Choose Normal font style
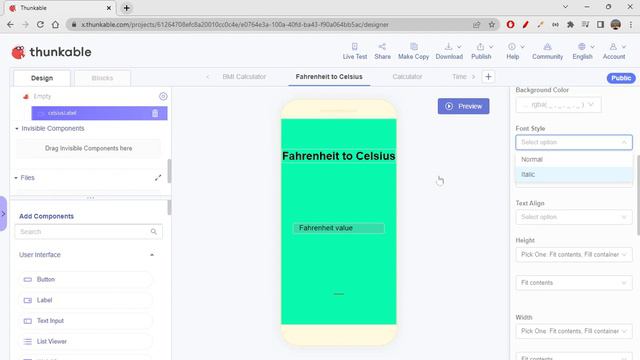 [574, 159]
